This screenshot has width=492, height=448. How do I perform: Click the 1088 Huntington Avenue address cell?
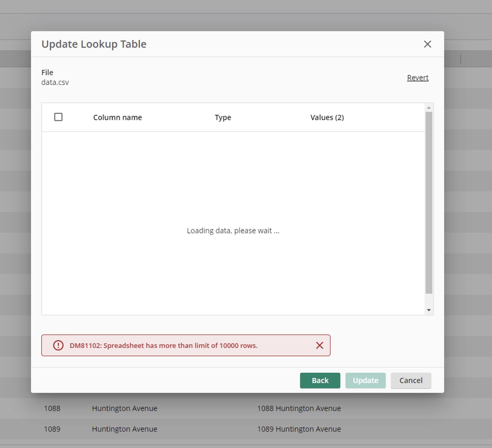(299, 408)
